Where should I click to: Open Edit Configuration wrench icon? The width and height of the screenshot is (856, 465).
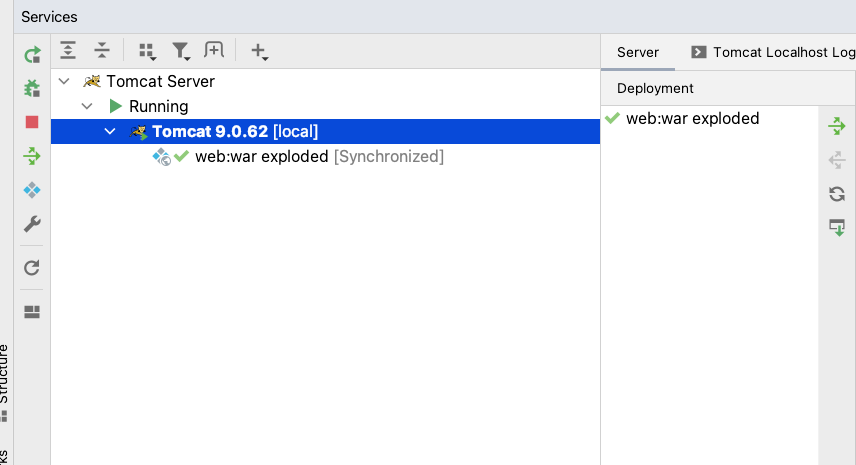(32, 224)
